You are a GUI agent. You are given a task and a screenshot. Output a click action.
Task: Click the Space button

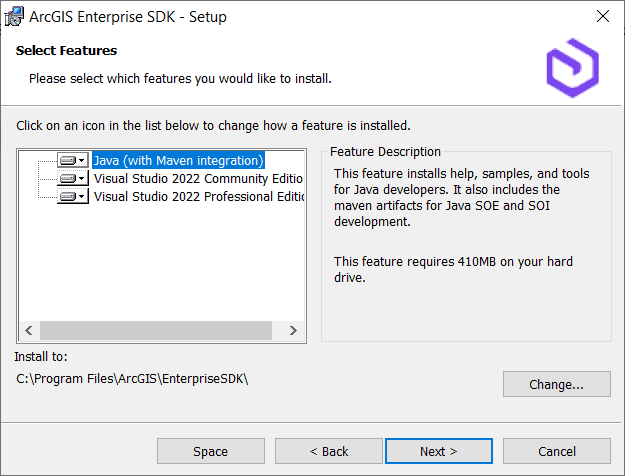(210, 451)
